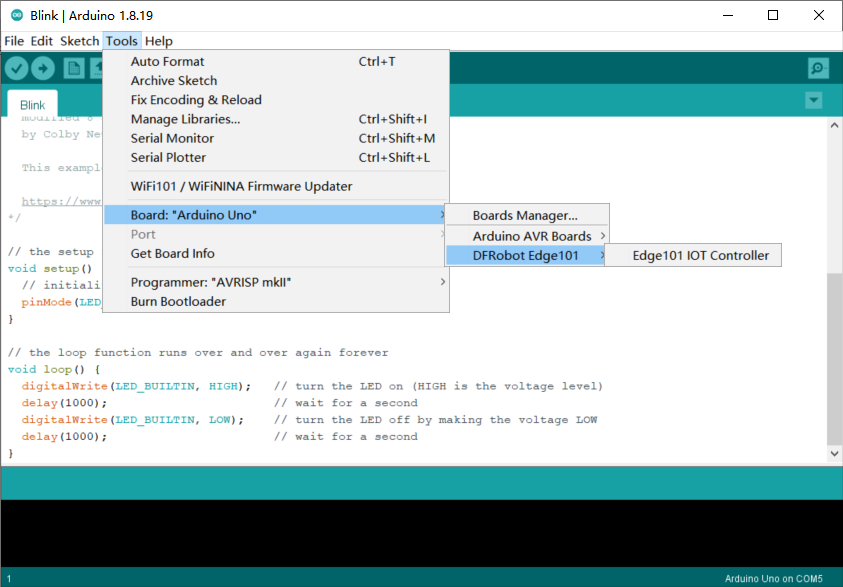Open Boards Manager...

tap(527, 216)
